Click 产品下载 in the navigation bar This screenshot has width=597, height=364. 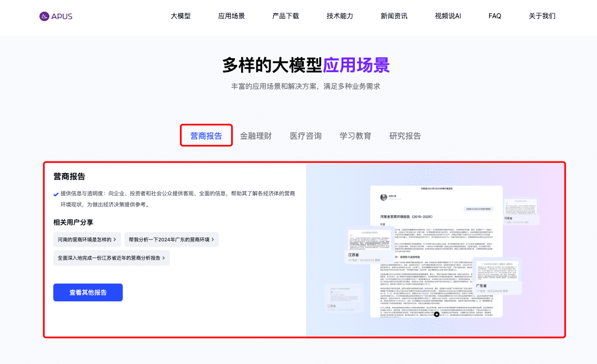285,16
